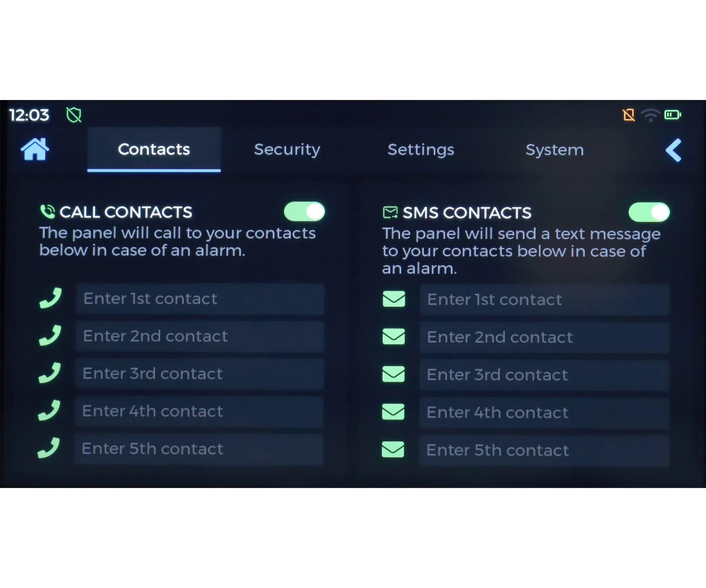706x588 pixels.
Task: Tap phone icon beside 1st call contact
Action: (51, 298)
